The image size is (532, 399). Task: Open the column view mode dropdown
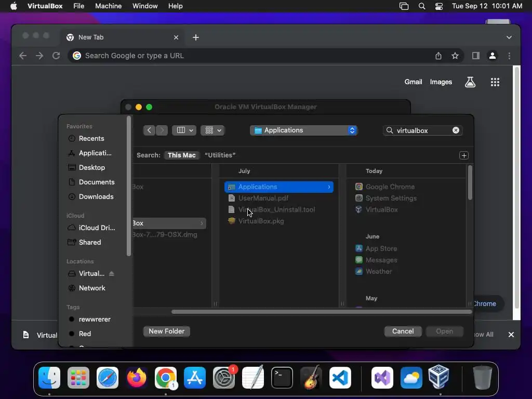click(x=184, y=130)
